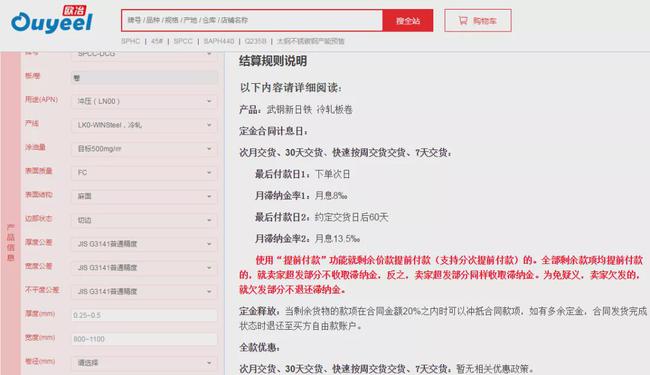Click the 厚度(mm) field label

[x=40, y=314]
